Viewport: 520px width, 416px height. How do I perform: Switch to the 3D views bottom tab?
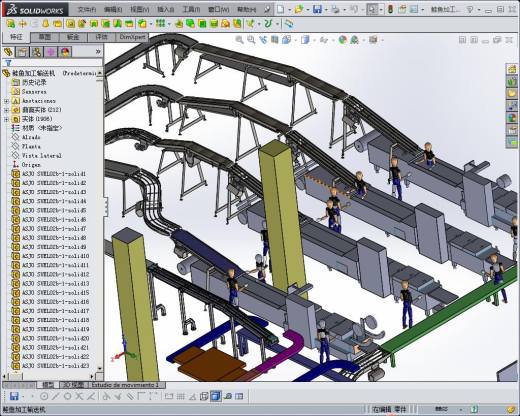(74, 385)
